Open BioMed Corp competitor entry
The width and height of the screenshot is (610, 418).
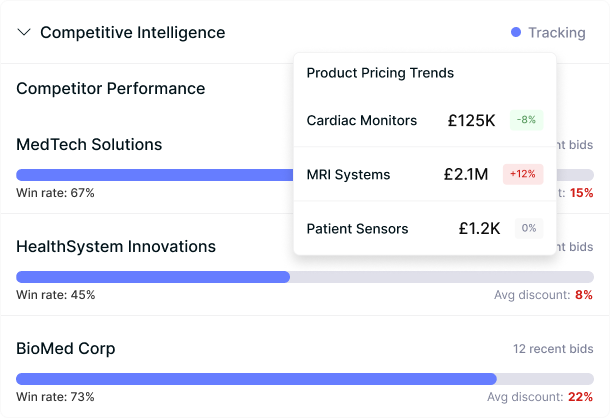click(66, 349)
